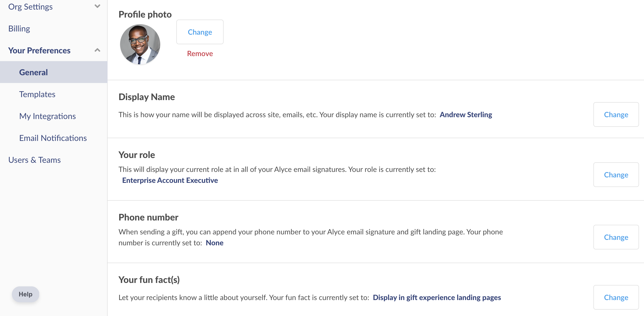Change the profile photo
The height and width of the screenshot is (316, 644).
(200, 32)
